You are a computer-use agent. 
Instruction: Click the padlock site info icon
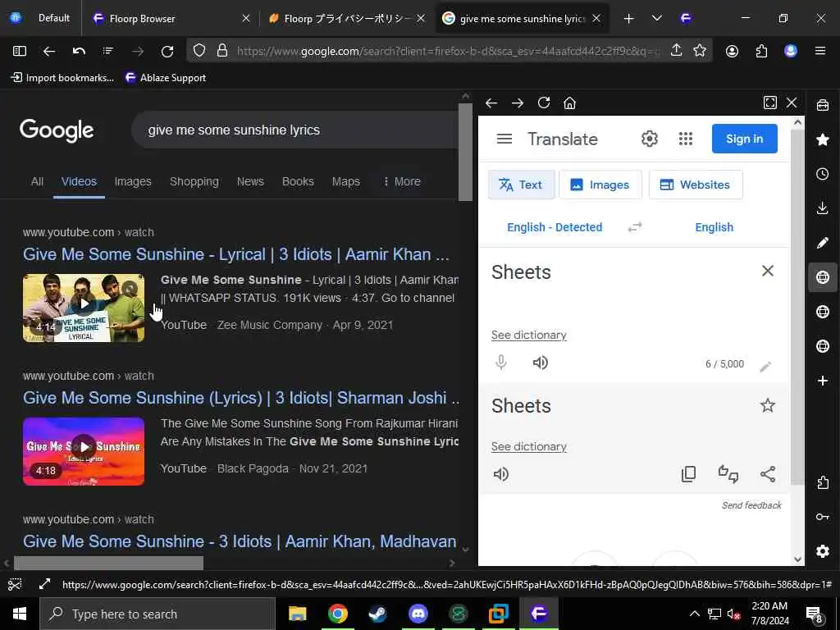pyautogui.click(x=222, y=51)
